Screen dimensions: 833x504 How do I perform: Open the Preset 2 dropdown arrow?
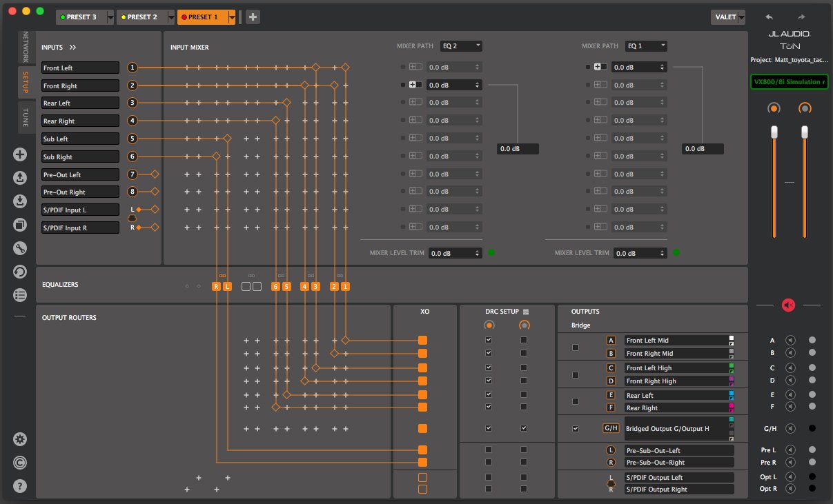pos(171,17)
